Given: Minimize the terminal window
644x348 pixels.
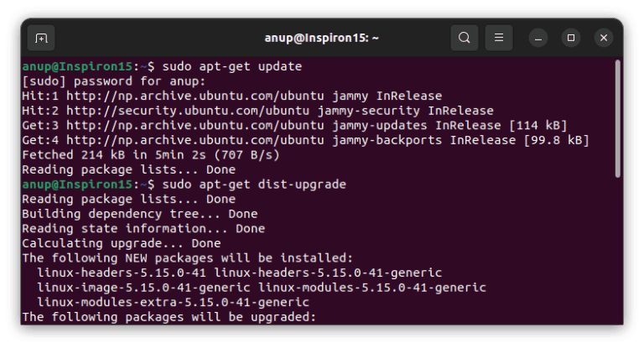Looking at the screenshot, I should pyautogui.click(x=538, y=39).
